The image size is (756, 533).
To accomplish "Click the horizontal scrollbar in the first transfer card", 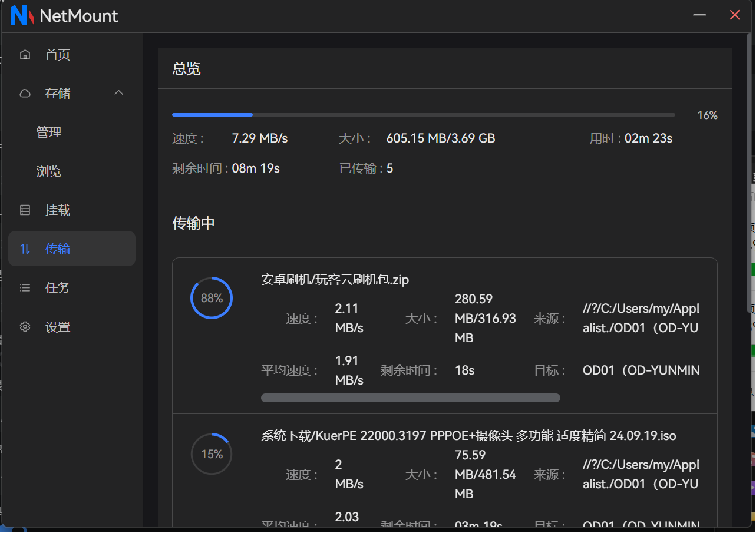I will [411, 398].
